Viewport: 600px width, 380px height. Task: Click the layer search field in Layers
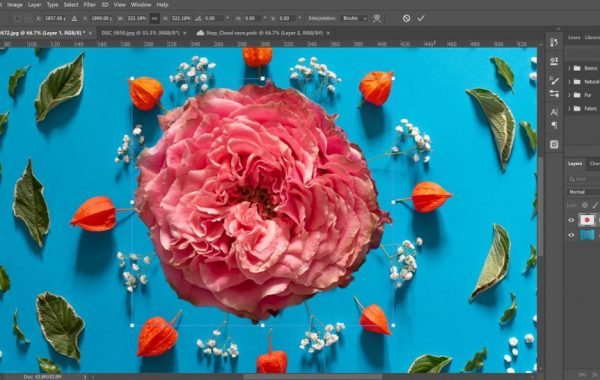(x=584, y=179)
